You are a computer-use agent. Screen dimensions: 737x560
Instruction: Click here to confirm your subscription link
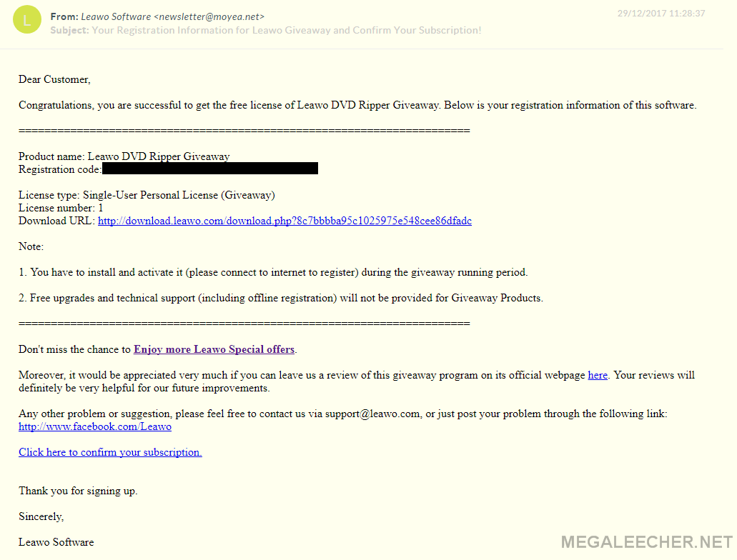(110, 452)
